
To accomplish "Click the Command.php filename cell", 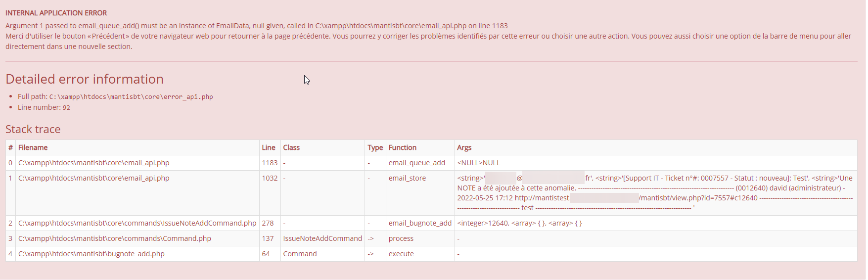I will tap(115, 238).
